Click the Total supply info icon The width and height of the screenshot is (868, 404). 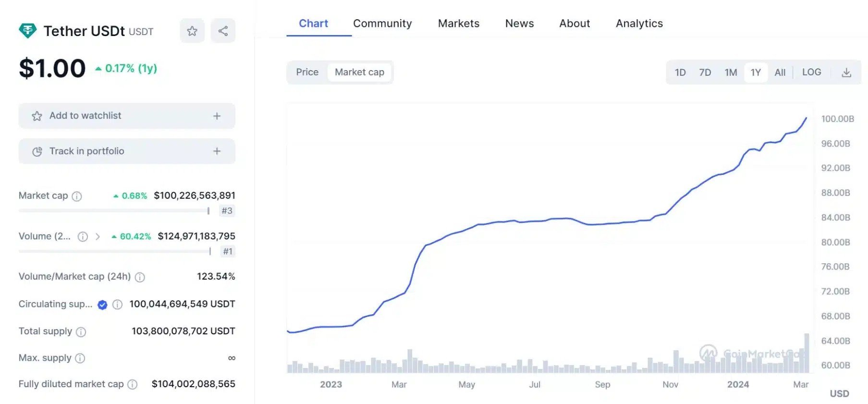click(81, 332)
